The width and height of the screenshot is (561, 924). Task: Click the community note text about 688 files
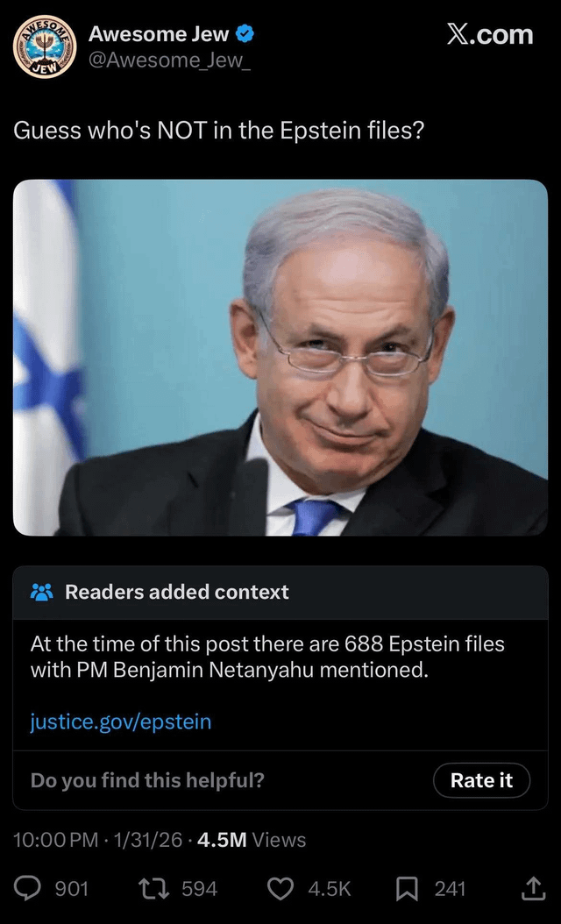point(267,657)
